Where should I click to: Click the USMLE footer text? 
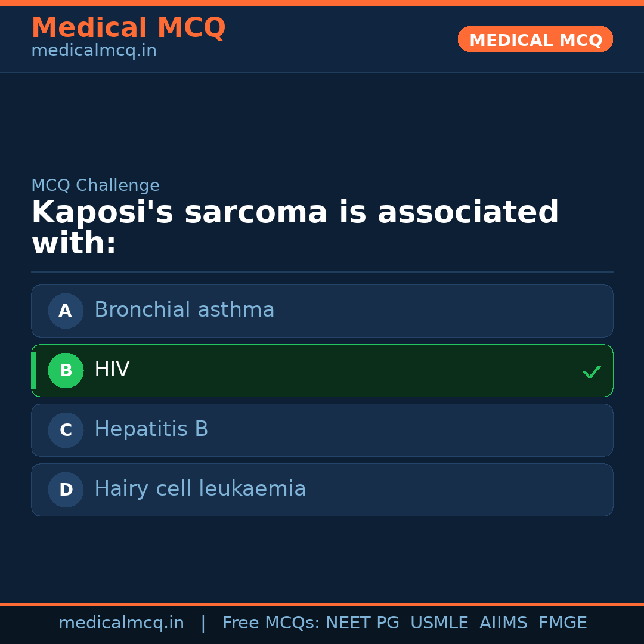439,623
